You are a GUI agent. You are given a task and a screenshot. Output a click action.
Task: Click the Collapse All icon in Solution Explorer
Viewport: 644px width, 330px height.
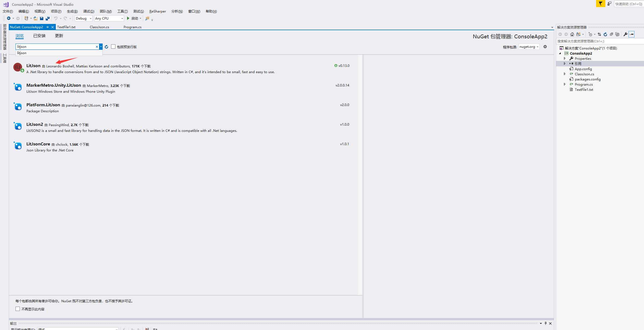(611, 34)
